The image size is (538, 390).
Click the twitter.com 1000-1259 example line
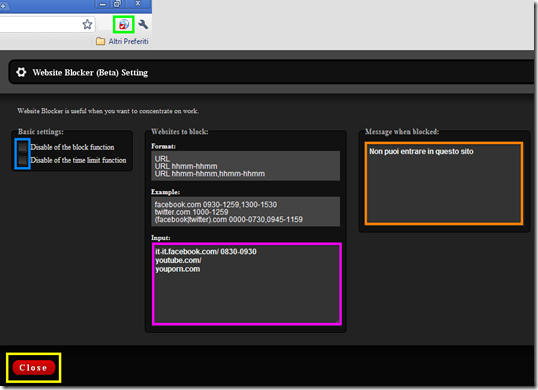[191, 212]
